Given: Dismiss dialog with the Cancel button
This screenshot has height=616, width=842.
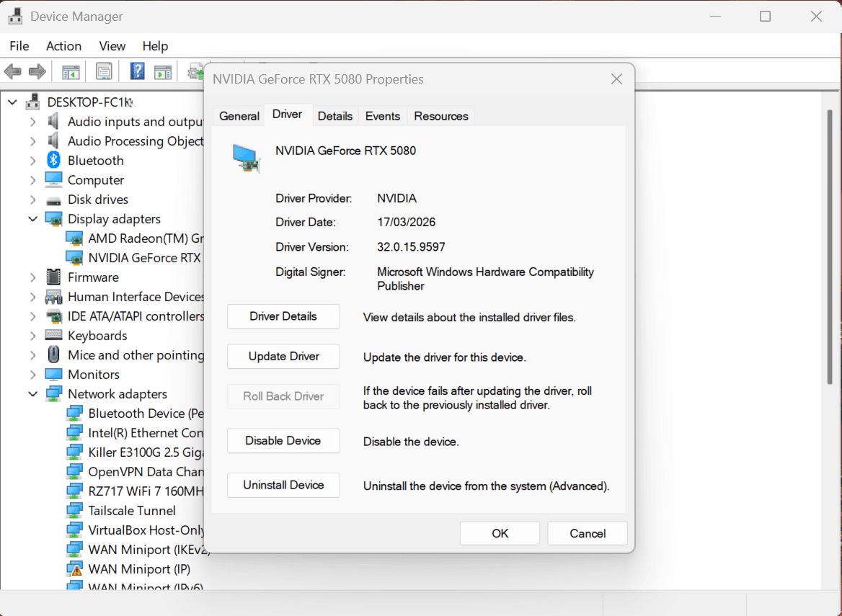Looking at the screenshot, I should point(588,533).
